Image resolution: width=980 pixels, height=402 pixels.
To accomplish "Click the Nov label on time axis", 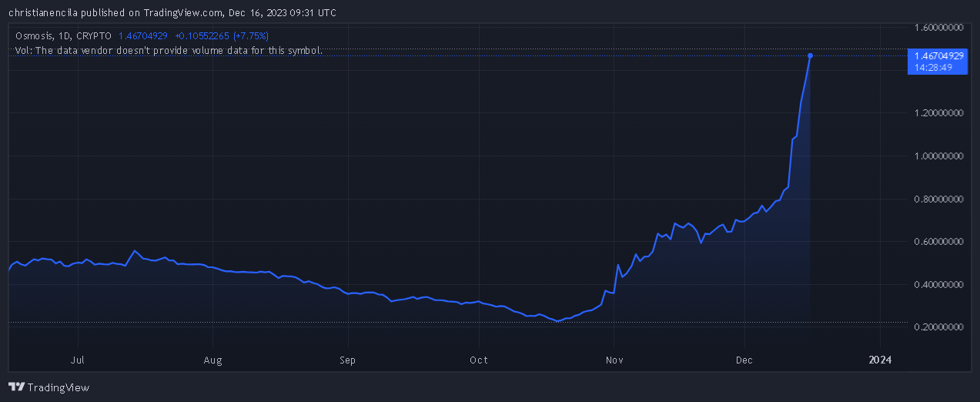I will pyautogui.click(x=614, y=360).
